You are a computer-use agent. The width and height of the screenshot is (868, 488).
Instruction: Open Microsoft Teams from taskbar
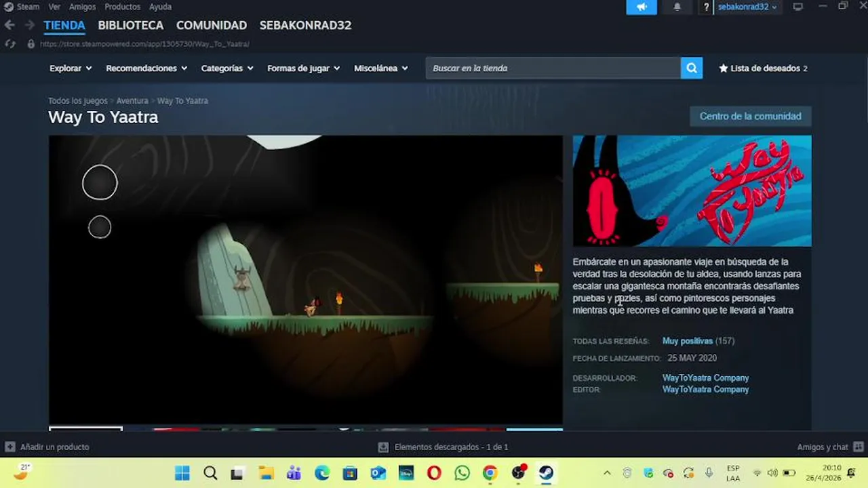[294, 473]
